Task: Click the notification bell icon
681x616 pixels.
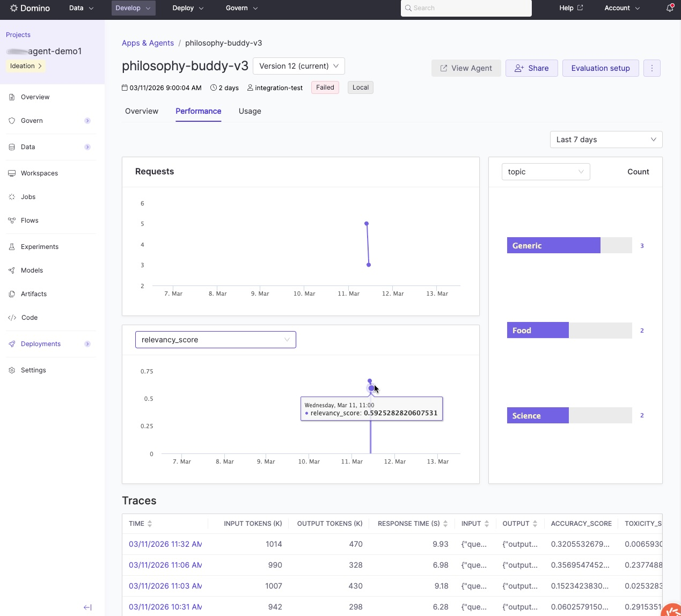Action: point(669,8)
